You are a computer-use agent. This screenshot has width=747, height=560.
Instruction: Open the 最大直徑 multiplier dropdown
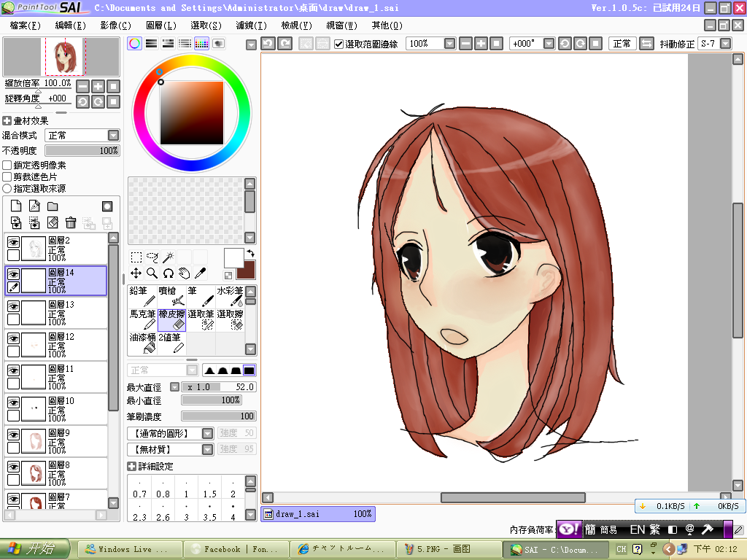pyautogui.click(x=175, y=387)
